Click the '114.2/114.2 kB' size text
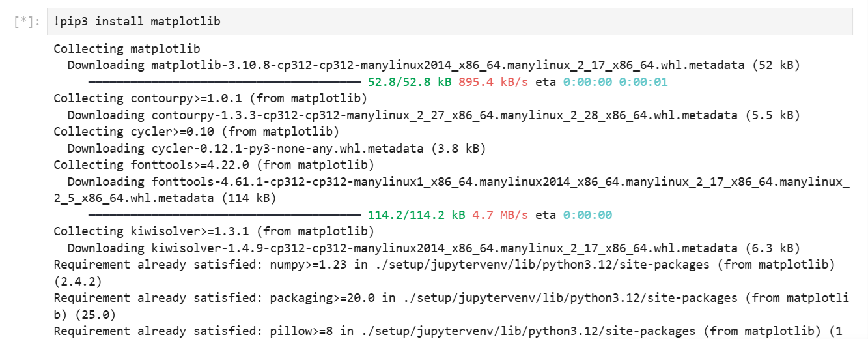Viewport: 868px width, 339px height. (417, 215)
